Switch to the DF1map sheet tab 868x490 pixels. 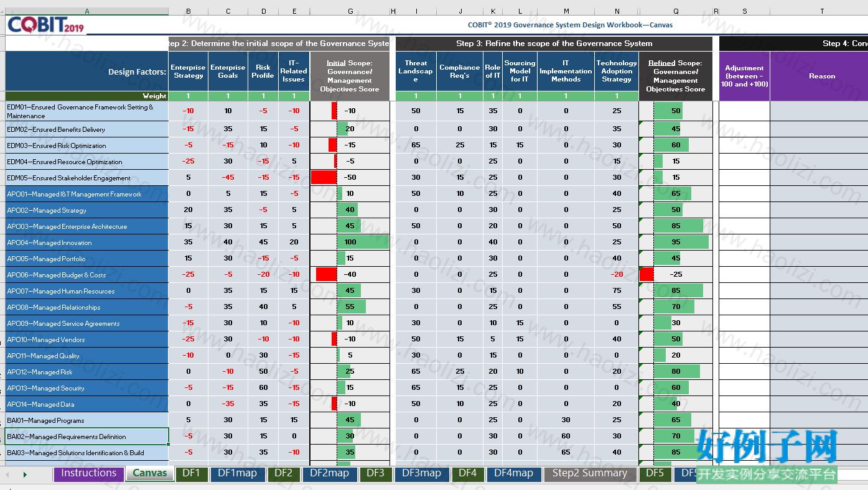point(237,473)
